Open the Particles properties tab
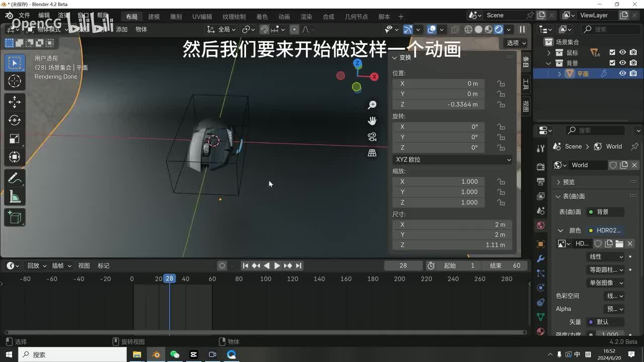644x362 pixels. 540,273
